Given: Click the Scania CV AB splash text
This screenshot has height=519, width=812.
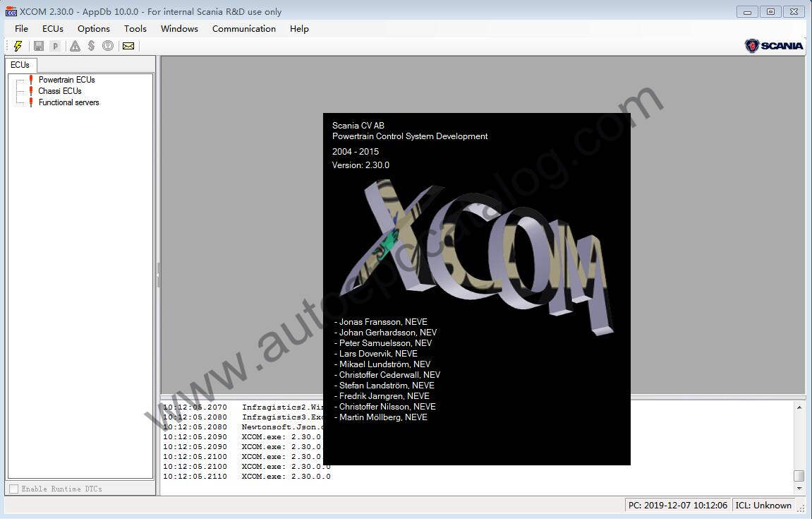Looking at the screenshot, I should [358, 126].
